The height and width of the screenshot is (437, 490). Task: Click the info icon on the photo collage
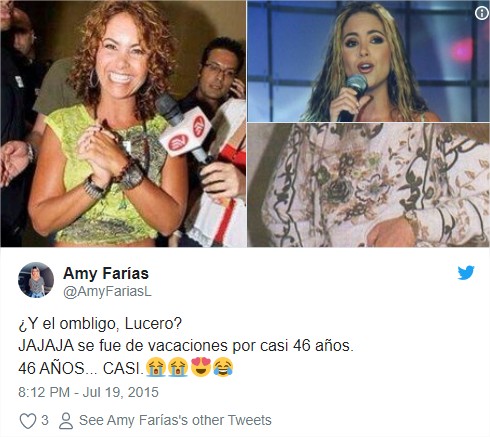pyautogui.click(x=481, y=13)
